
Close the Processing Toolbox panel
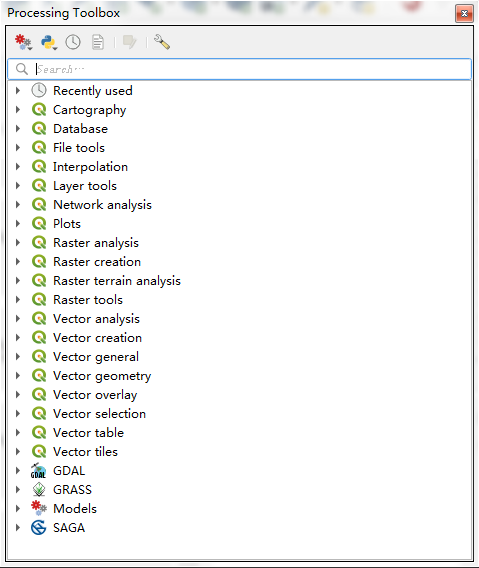(x=464, y=14)
